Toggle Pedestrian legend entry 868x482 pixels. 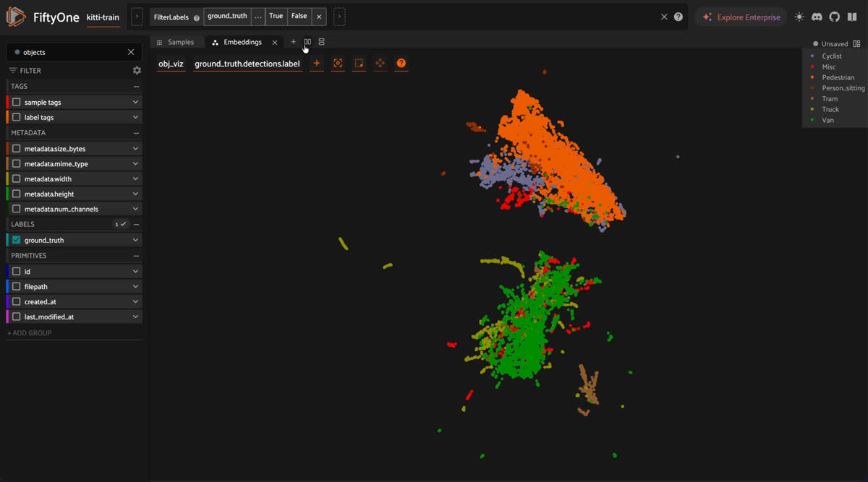coord(838,77)
